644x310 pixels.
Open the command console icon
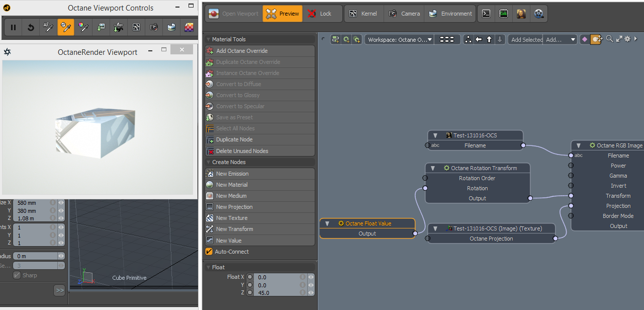tap(486, 14)
